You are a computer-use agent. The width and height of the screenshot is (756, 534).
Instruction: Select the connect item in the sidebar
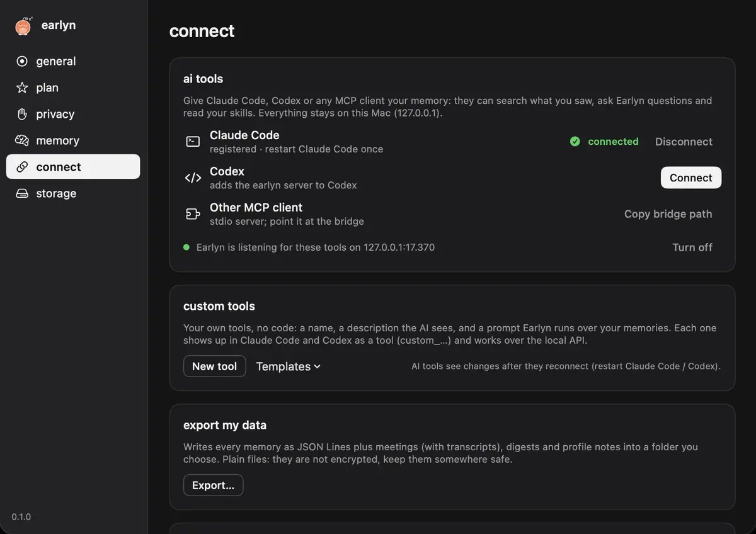pyautogui.click(x=73, y=167)
